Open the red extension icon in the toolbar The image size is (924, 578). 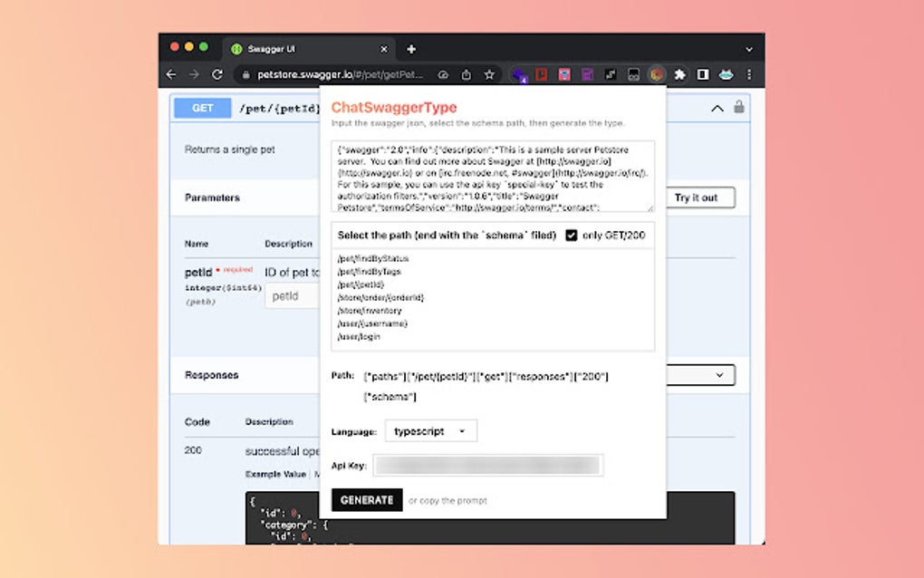[x=542, y=75]
